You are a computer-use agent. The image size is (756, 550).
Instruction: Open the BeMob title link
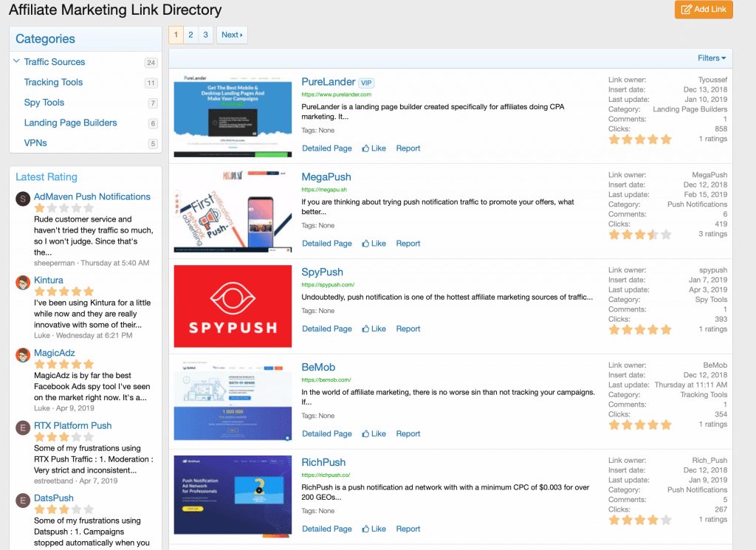point(318,367)
